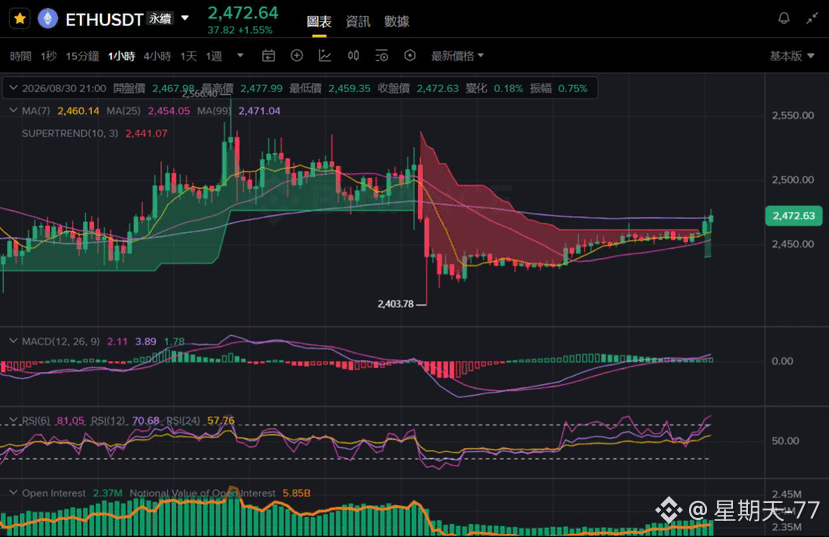Click the 2,450.00 price axis label

tap(793, 244)
